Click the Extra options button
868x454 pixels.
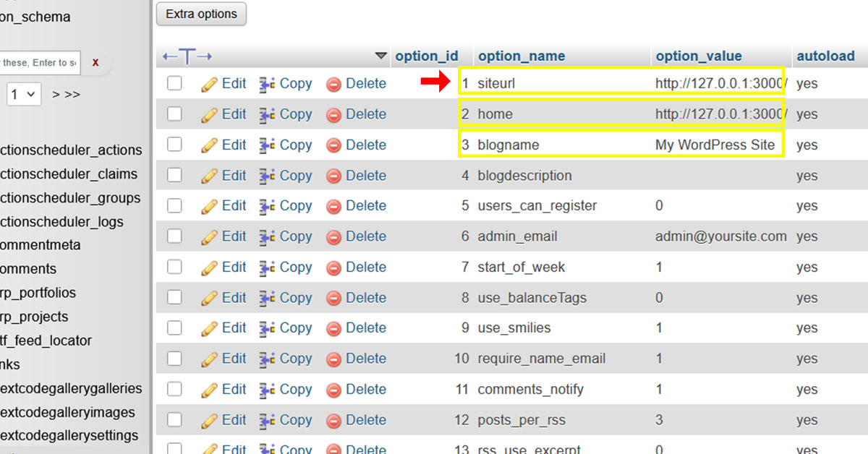pyautogui.click(x=201, y=14)
